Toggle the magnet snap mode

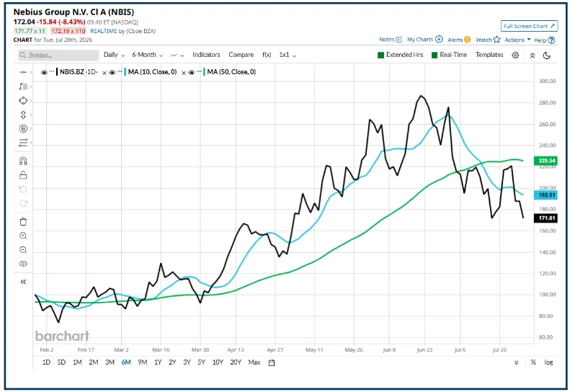coord(23,161)
